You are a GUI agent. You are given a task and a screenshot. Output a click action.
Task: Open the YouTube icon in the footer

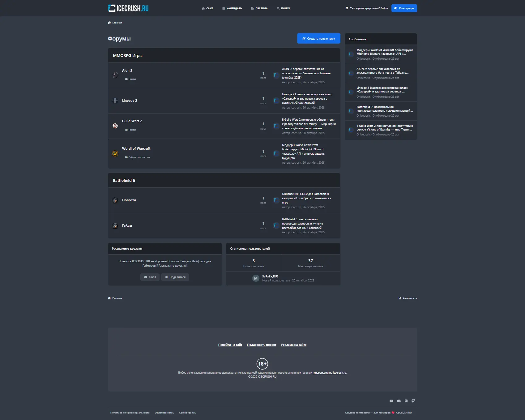click(x=391, y=401)
